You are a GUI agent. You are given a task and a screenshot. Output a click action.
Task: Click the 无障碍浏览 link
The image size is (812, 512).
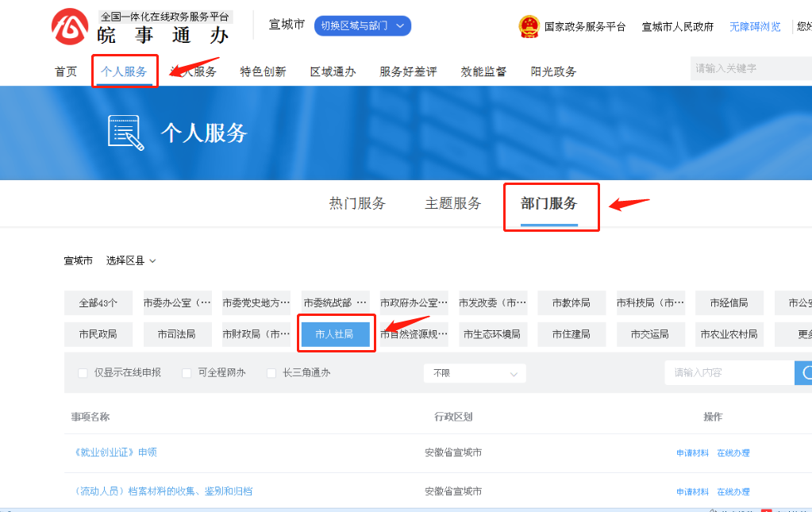[x=755, y=26]
